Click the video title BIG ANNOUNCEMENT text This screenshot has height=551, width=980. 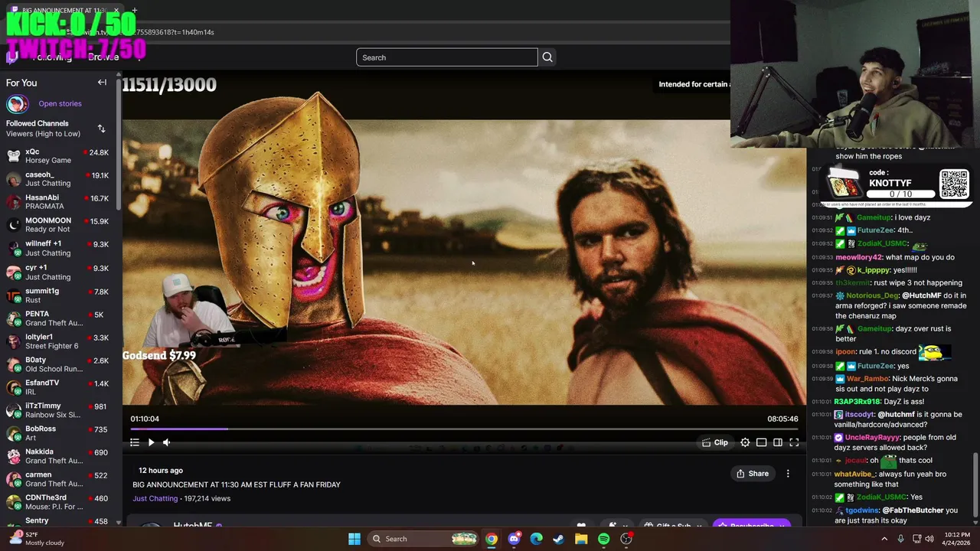click(237, 484)
